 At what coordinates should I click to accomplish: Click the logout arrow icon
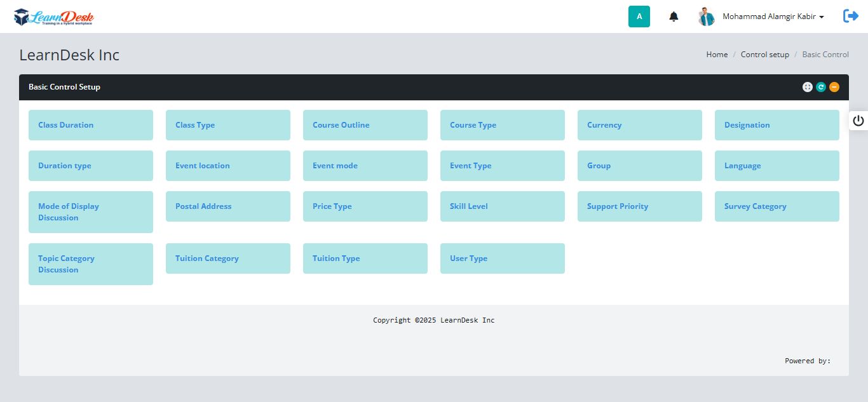coord(851,16)
